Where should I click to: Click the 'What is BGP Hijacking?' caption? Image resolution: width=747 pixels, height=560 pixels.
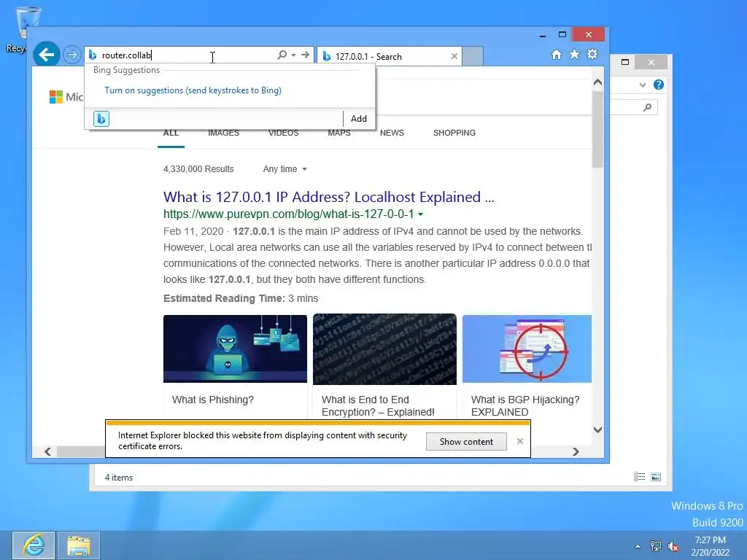click(x=525, y=405)
